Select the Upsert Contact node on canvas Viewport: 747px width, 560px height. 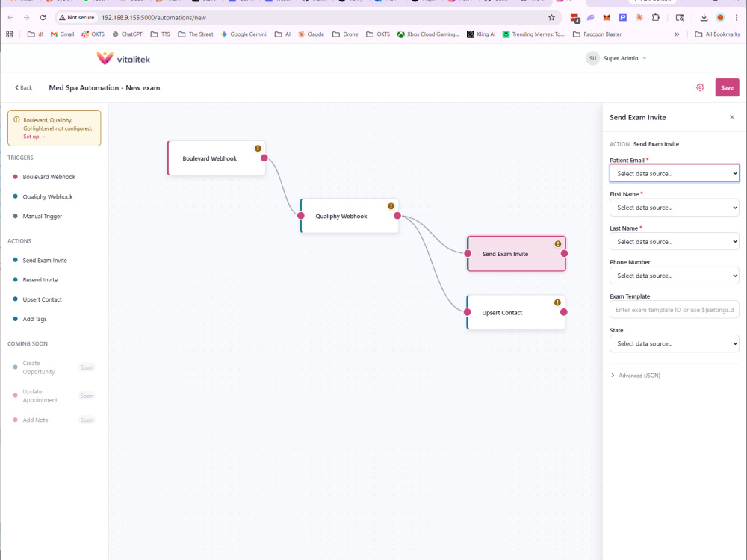[x=516, y=312]
